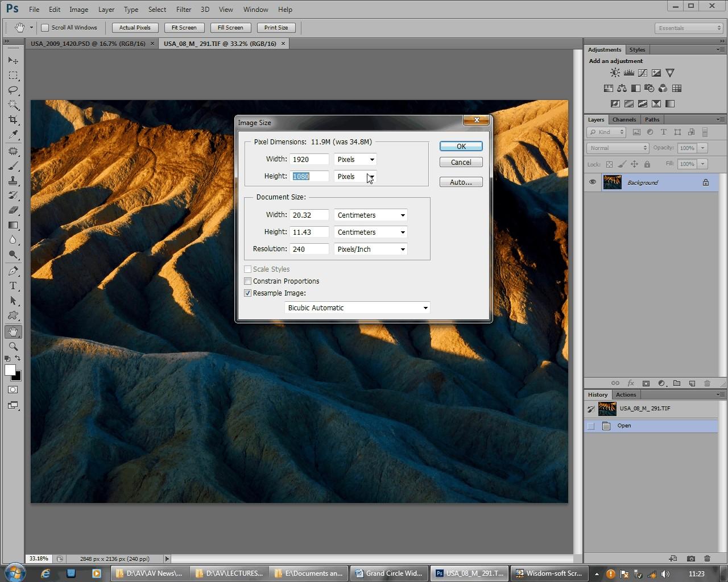Switch to the Channels tab

624,119
